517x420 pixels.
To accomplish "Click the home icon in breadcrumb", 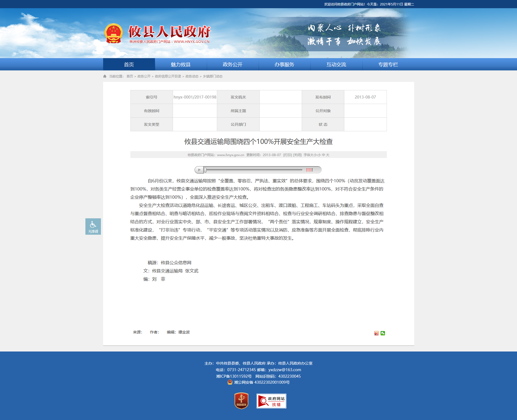I will pyautogui.click(x=105, y=76).
